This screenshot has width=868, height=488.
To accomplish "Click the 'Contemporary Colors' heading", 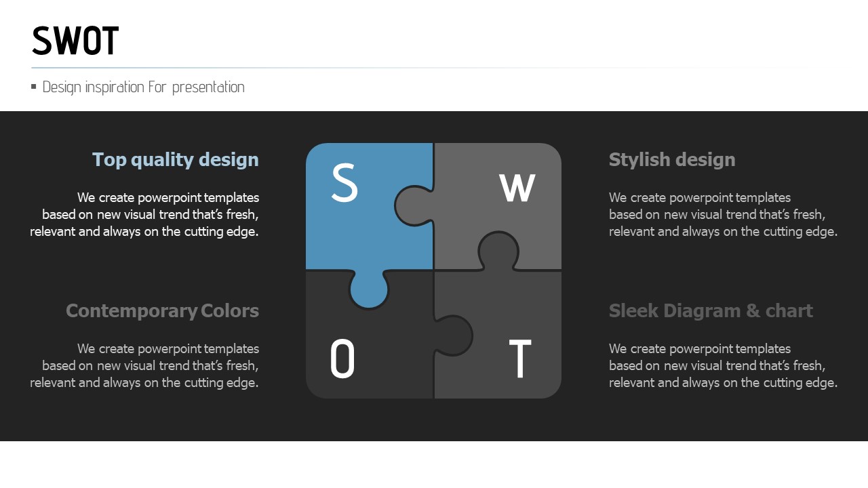I will click(162, 310).
